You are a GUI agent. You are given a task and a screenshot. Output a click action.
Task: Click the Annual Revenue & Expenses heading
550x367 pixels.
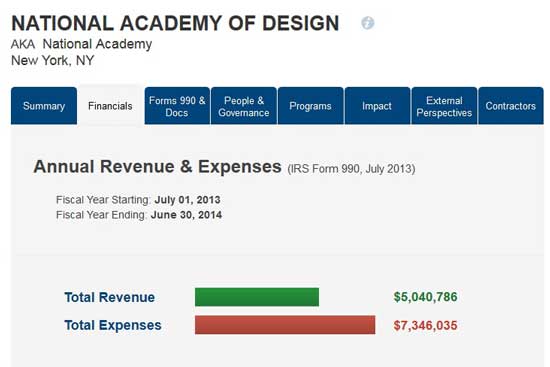click(x=157, y=167)
